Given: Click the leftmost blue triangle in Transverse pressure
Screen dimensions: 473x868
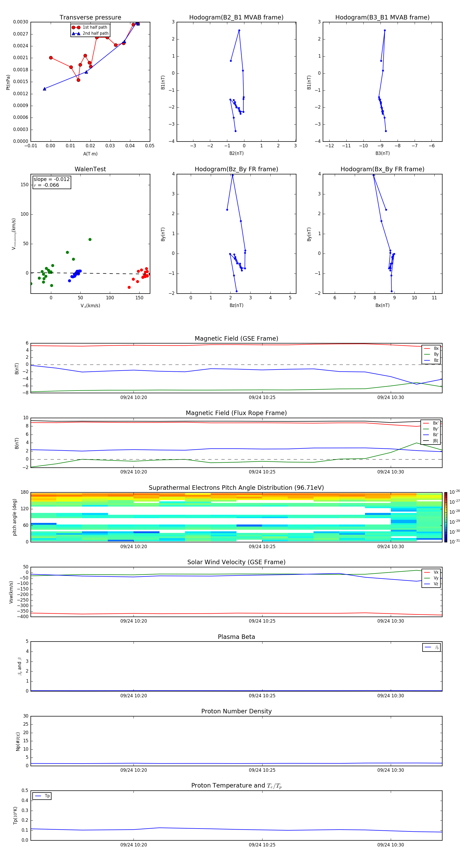Looking at the screenshot, I should coord(44,89).
